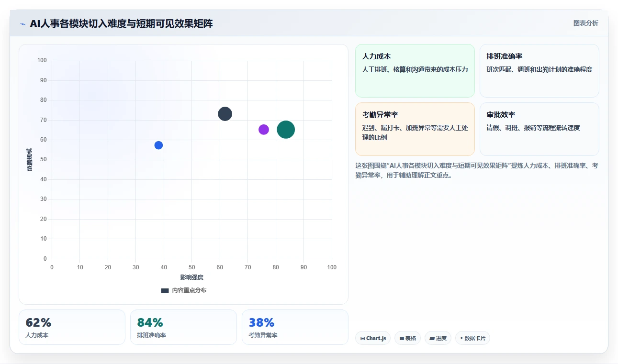Click the summary paragraph starting 这张图围绕
Image resolution: width=618 pixels, height=364 pixels.
click(477, 170)
